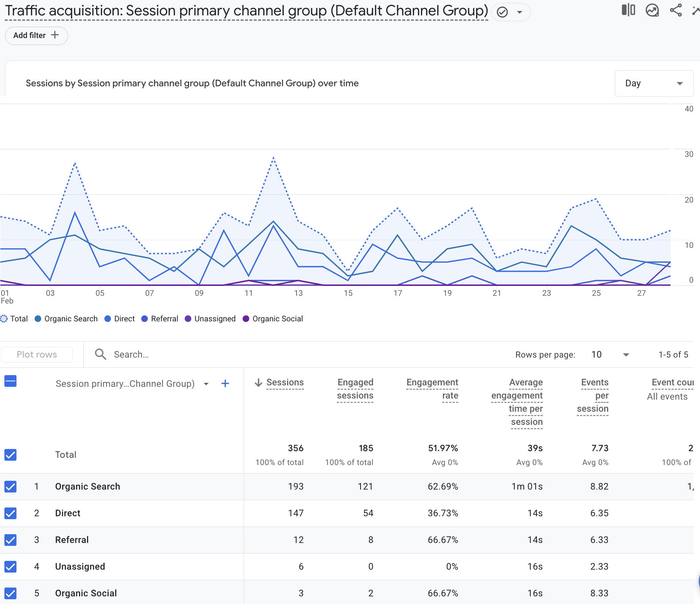
Task: Open the Day granularity dropdown
Action: point(654,83)
